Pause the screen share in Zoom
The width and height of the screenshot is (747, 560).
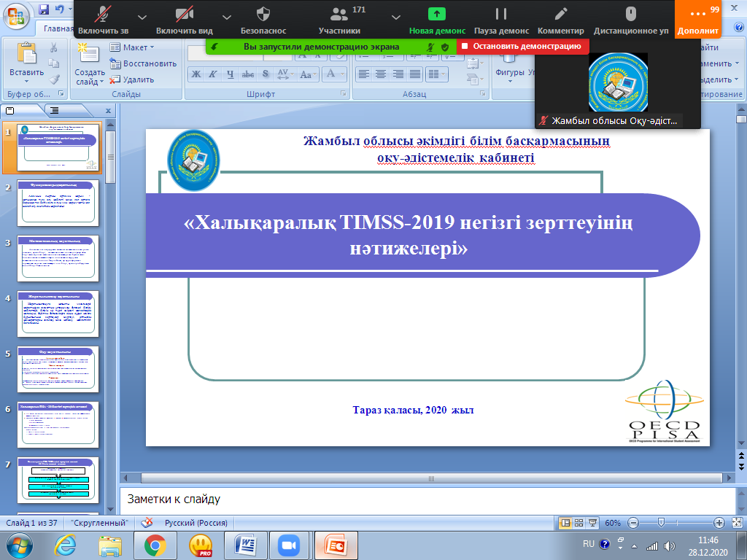pyautogui.click(x=501, y=19)
